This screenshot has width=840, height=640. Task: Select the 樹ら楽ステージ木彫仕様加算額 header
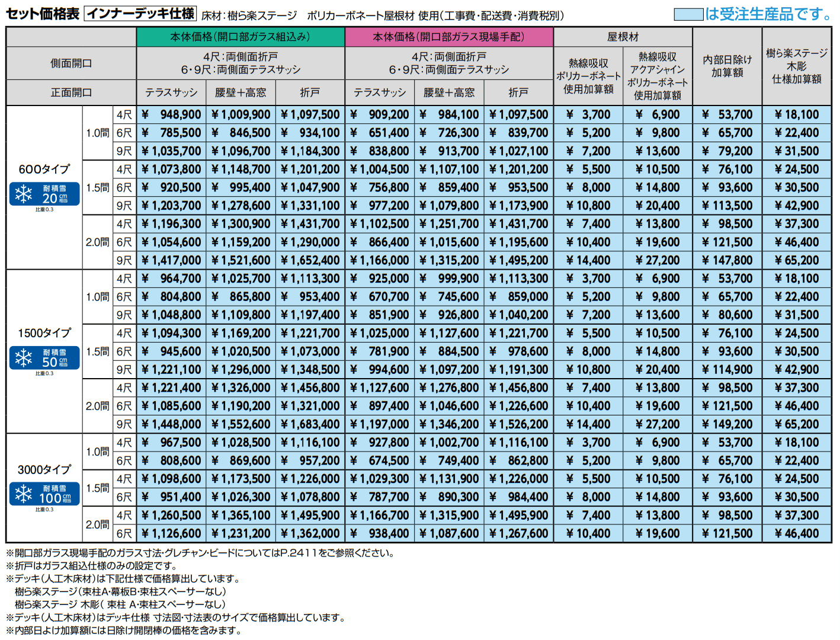tap(797, 66)
